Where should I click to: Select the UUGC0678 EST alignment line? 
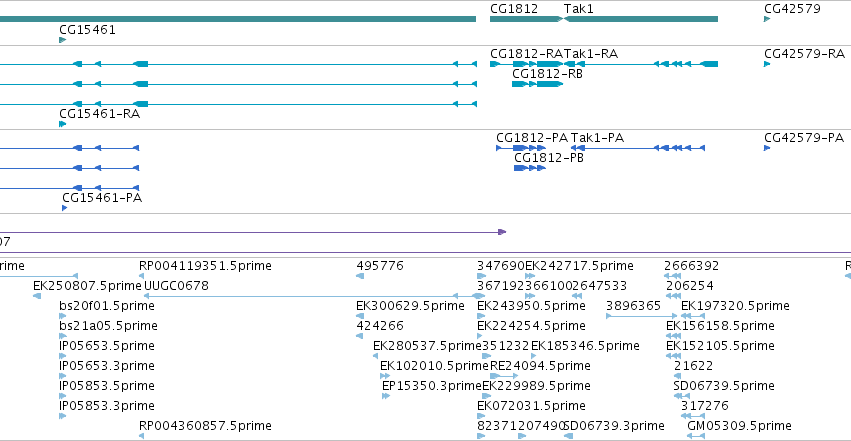tap(314, 296)
